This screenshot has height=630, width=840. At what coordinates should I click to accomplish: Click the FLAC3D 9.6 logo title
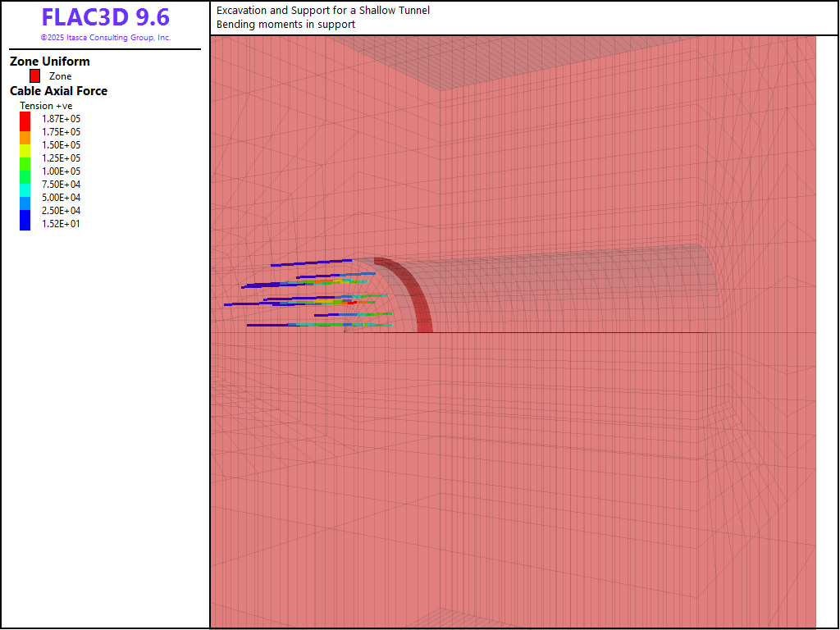click(x=105, y=18)
